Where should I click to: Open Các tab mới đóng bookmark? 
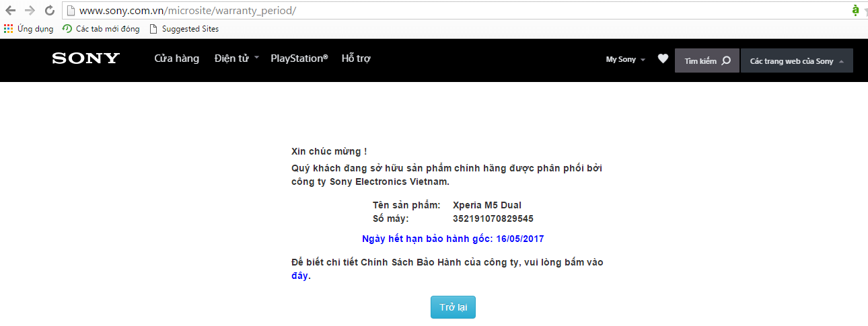(101, 29)
